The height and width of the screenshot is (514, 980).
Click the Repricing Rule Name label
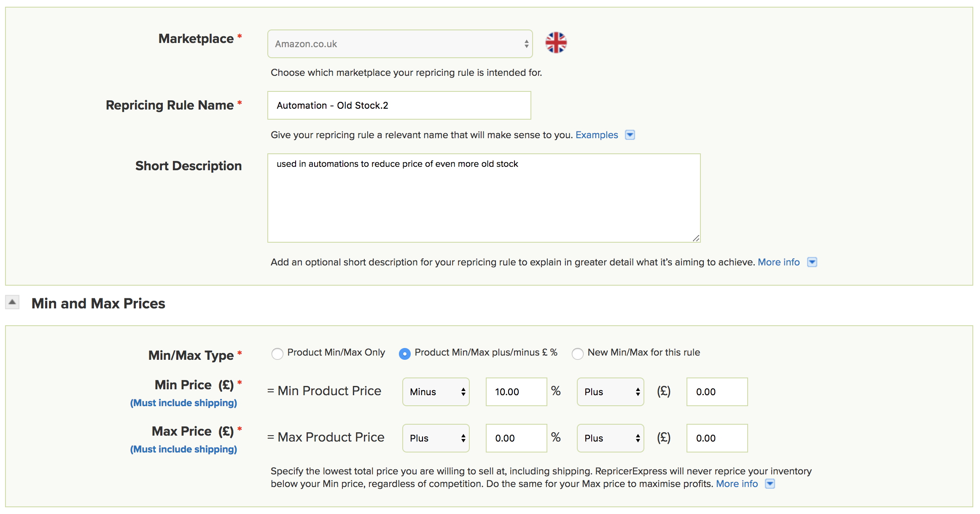coord(170,105)
